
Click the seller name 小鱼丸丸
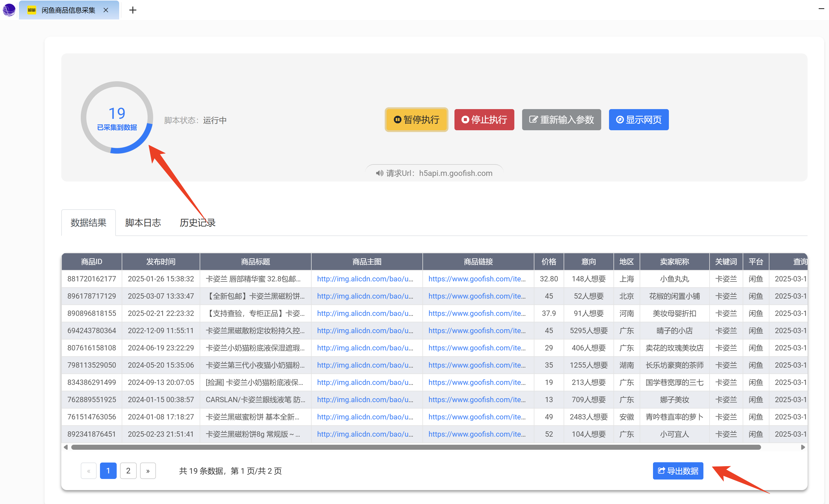click(x=674, y=279)
